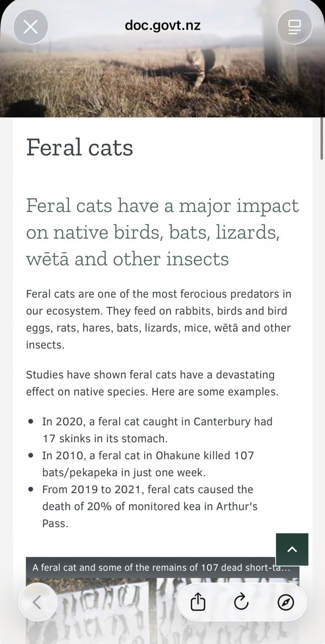Go back using the left arrow button
The image size is (325, 644).
(x=38, y=602)
